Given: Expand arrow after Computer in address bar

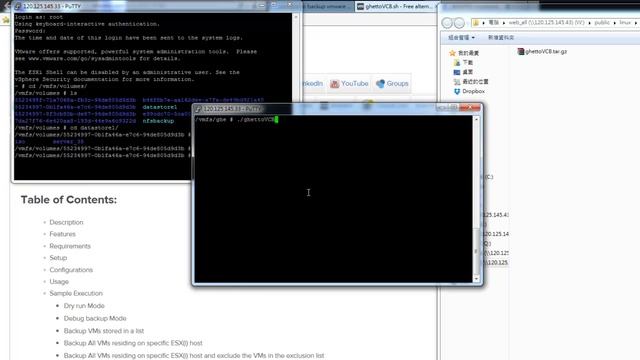Looking at the screenshot, I should point(504,23).
